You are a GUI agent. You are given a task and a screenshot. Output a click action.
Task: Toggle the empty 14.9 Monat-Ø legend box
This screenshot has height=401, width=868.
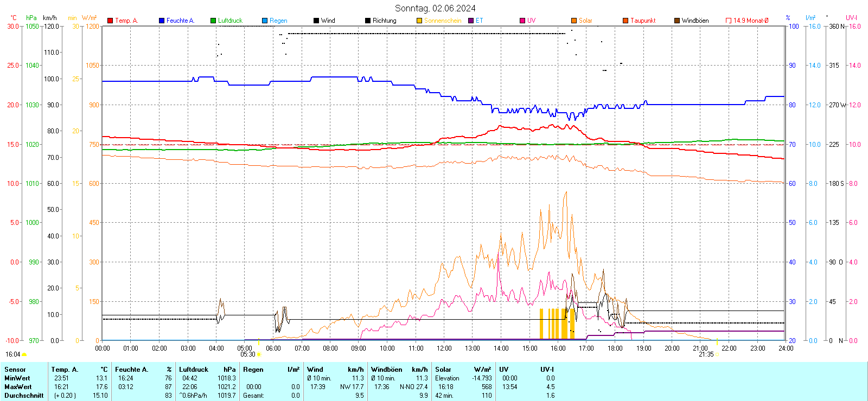[x=729, y=21]
